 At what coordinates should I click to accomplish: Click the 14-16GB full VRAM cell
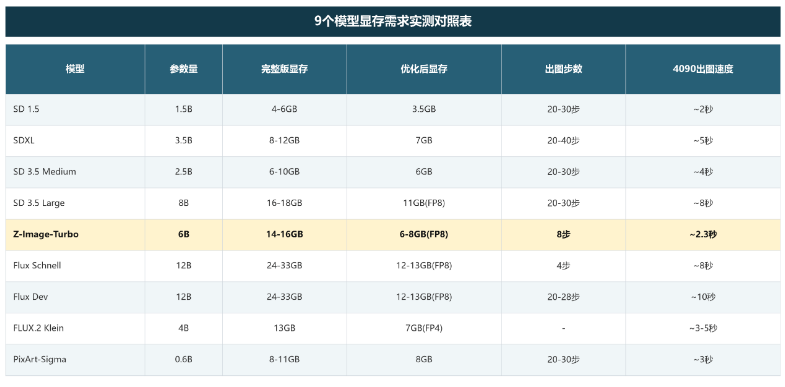pyautogui.click(x=284, y=234)
